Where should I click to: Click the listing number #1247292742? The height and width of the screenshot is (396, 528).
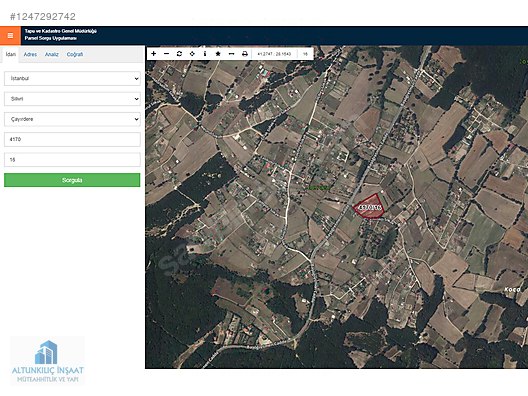pyautogui.click(x=43, y=16)
